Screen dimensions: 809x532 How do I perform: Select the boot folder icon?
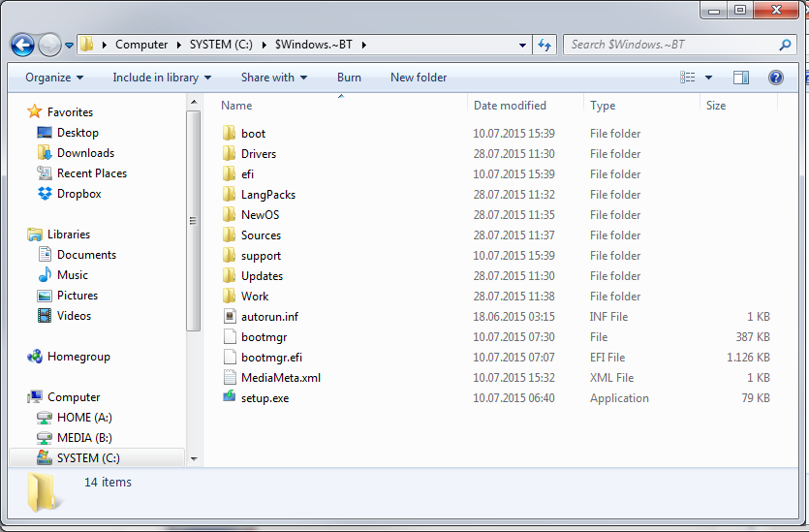click(229, 133)
